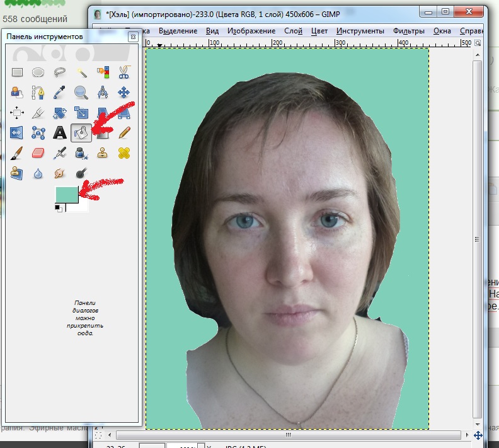Select the Perspective Clone tool
The width and height of the screenshot is (499, 448).
(17, 174)
